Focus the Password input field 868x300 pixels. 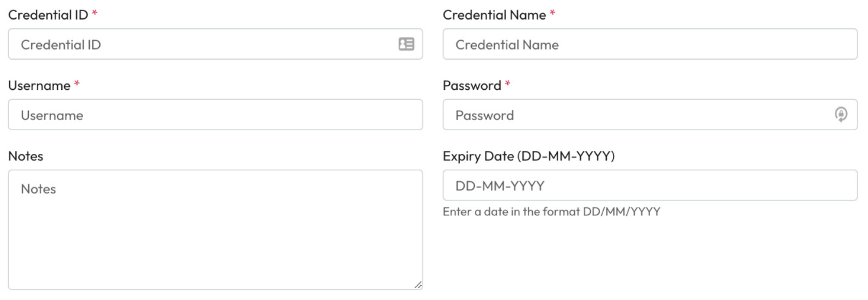pos(638,115)
